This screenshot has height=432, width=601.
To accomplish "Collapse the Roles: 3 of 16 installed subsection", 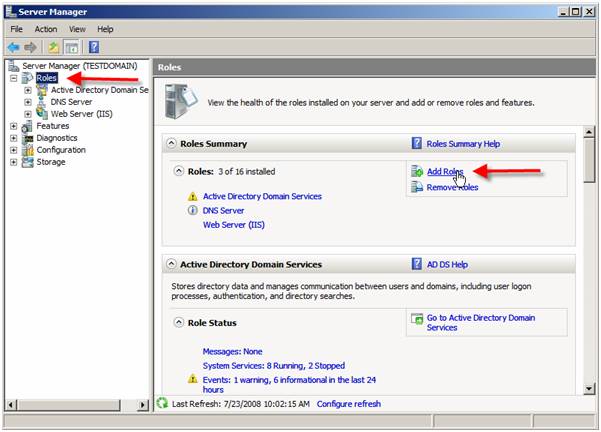I will pos(179,171).
